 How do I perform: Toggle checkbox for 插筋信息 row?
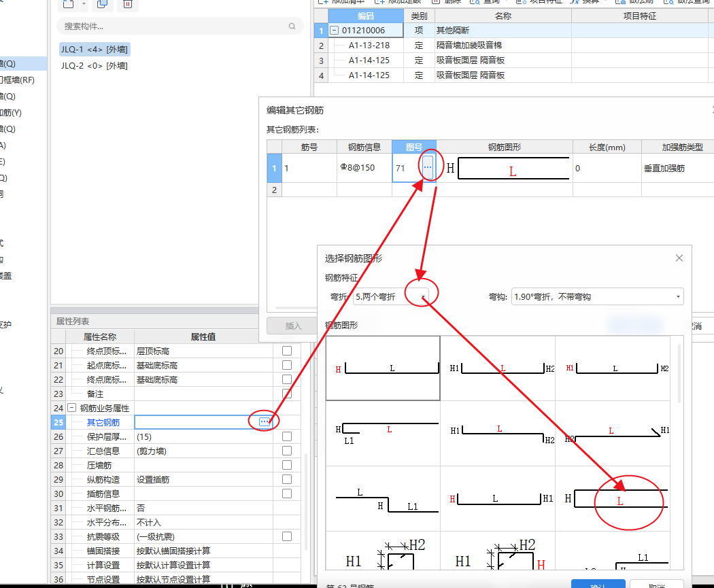pos(287,494)
